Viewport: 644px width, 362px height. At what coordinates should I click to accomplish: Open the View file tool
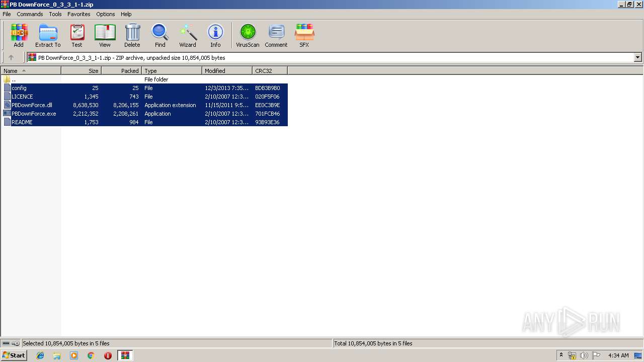[105, 35]
